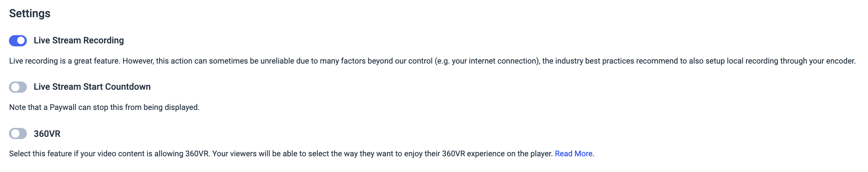This screenshot has width=868, height=172.
Task: Click the phrase 'industry best practices'
Action: [595, 61]
